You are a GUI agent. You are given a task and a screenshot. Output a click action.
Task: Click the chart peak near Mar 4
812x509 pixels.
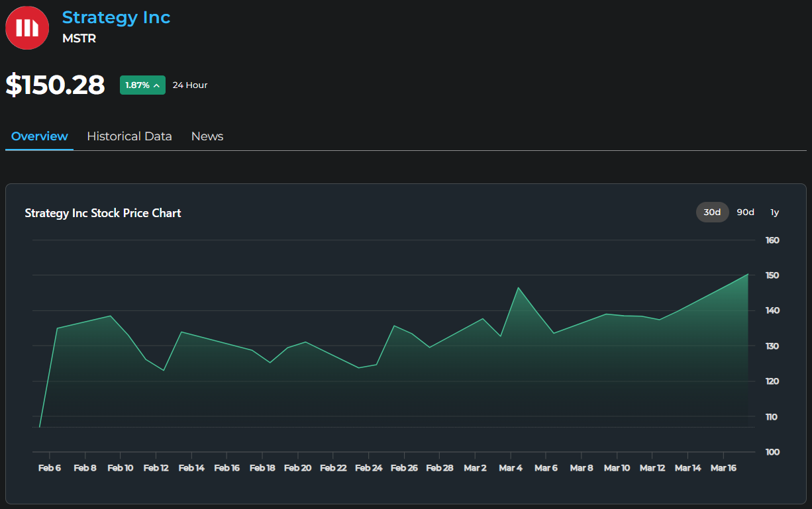(x=518, y=288)
